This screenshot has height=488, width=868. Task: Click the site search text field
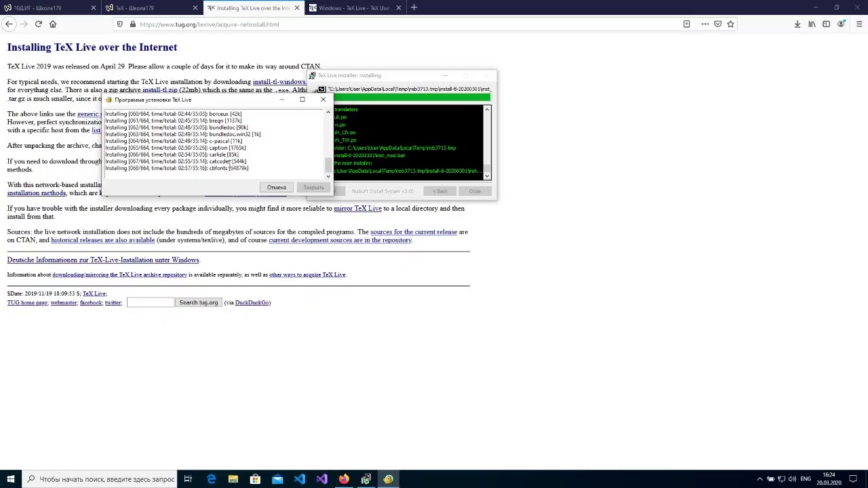[x=150, y=302]
